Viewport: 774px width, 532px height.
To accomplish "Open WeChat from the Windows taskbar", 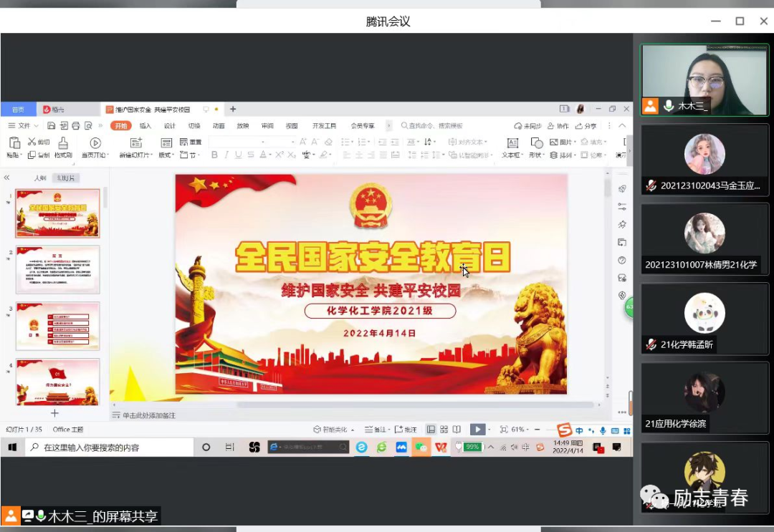I will point(421,448).
